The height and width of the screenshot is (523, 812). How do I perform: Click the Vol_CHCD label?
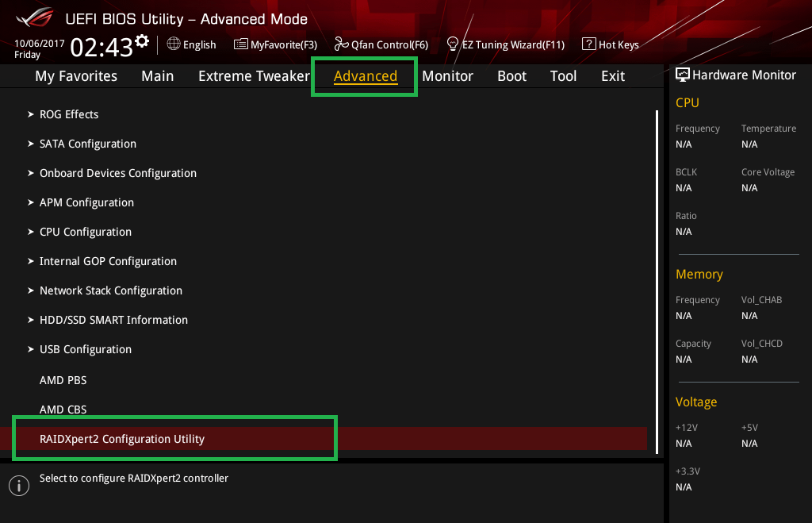point(762,343)
